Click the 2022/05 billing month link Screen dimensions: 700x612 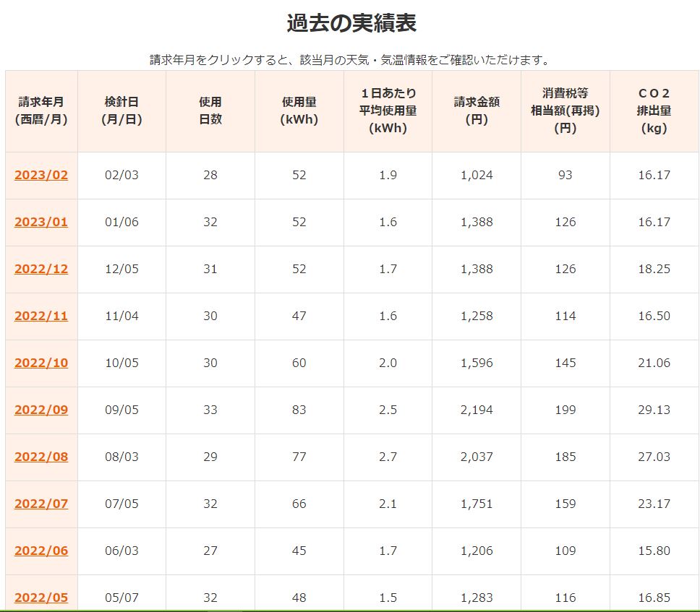point(41,598)
